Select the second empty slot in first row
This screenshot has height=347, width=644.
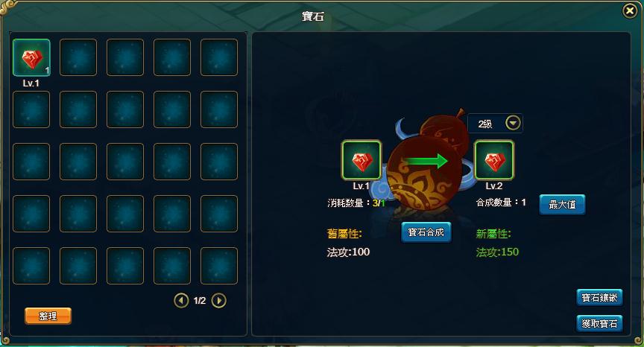[x=78, y=57]
